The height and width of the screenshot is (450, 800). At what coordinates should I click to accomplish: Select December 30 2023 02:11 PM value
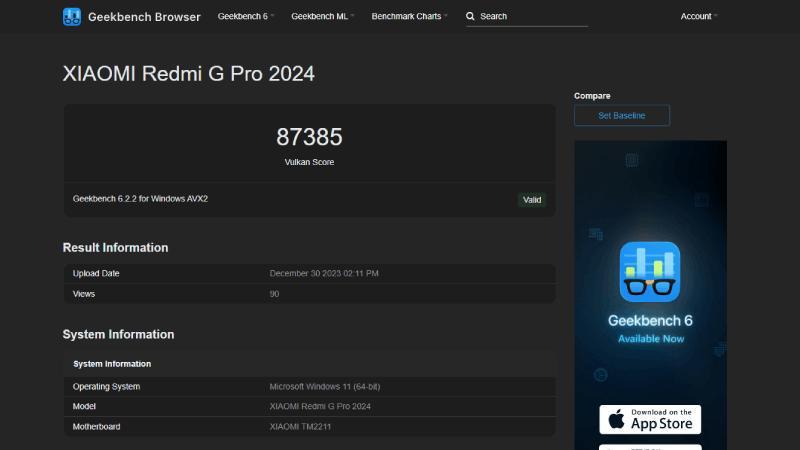click(324, 273)
